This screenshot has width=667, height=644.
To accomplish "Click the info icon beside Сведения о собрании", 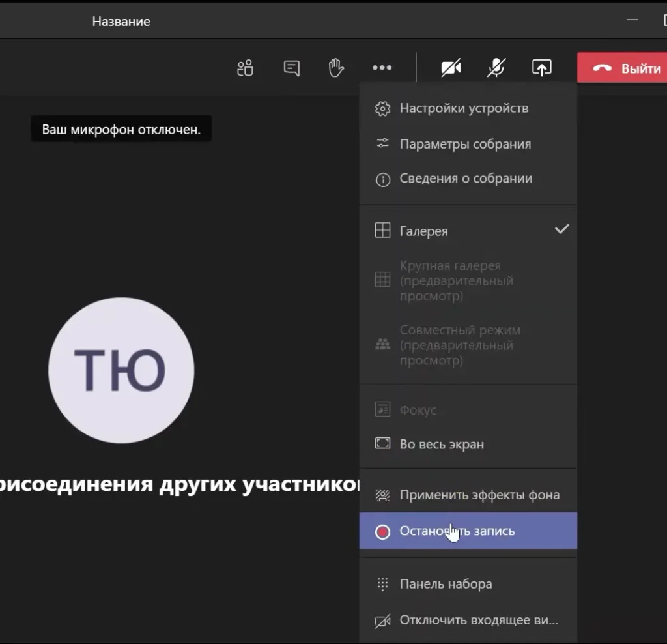I will pyautogui.click(x=383, y=180).
